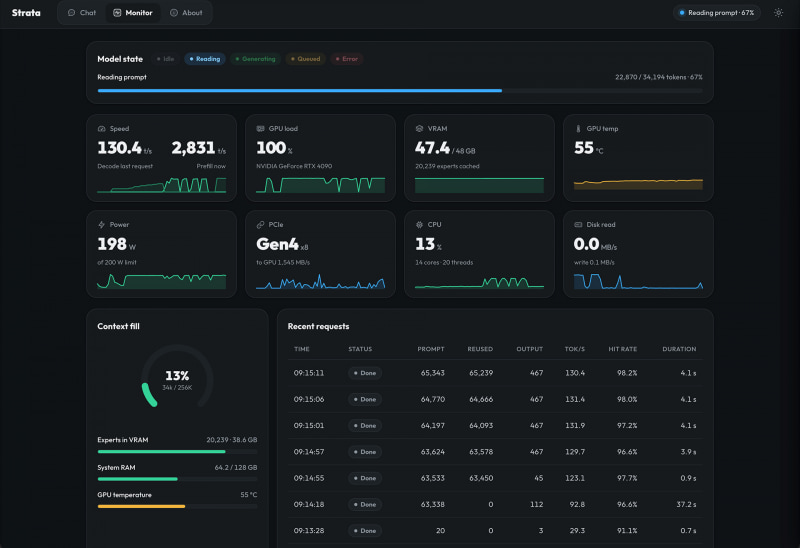Click the NVIDIA GeForce RTX 4090 label

[294, 166]
